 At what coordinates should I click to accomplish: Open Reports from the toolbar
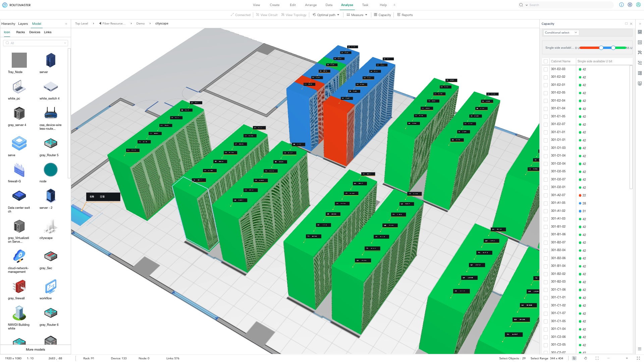405,15
